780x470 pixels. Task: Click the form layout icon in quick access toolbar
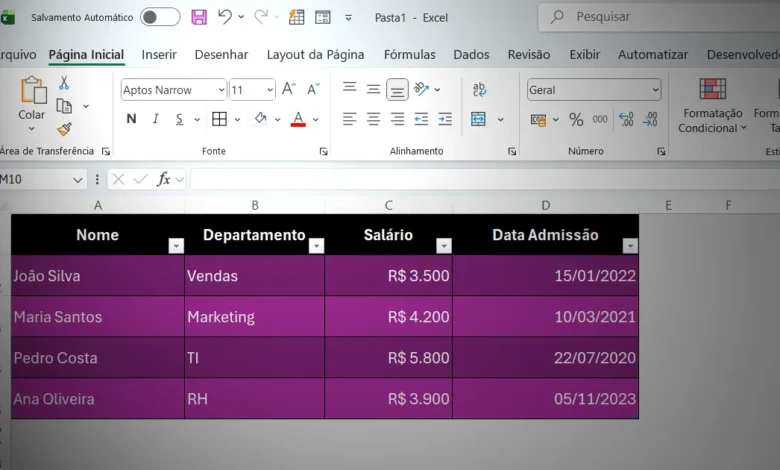[323, 17]
